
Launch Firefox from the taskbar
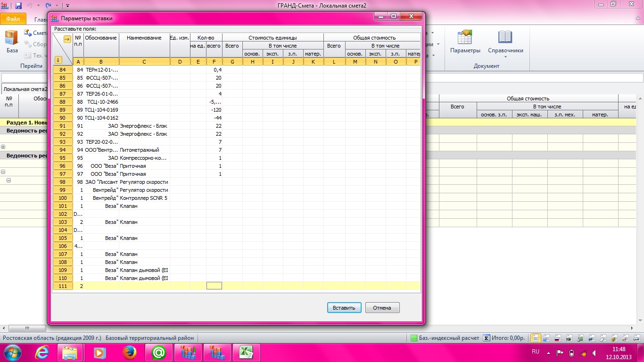tap(129, 353)
